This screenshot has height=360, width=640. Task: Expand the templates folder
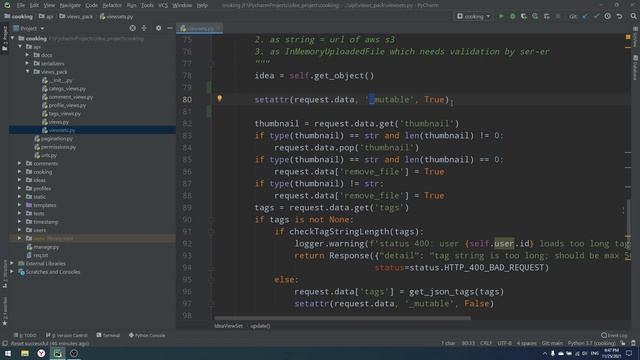pos(20,205)
